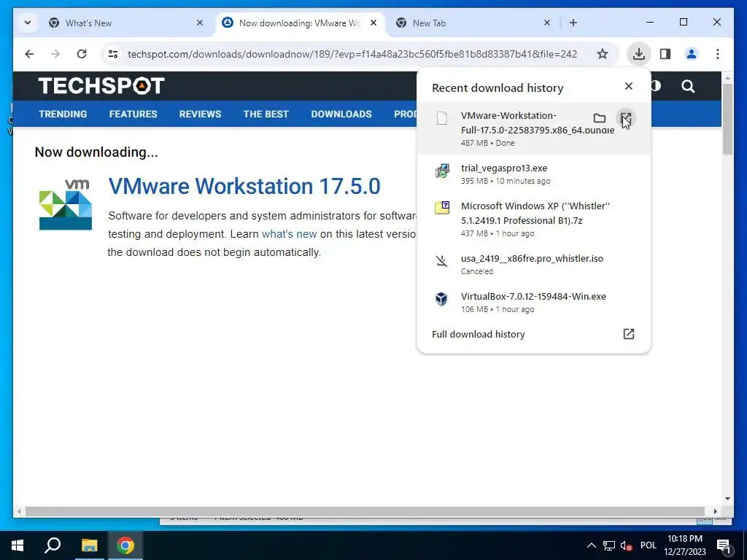This screenshot has height=560, width=747.
Task: Open the Chrome downloads toolbar icon
Action: pos(638,54)
